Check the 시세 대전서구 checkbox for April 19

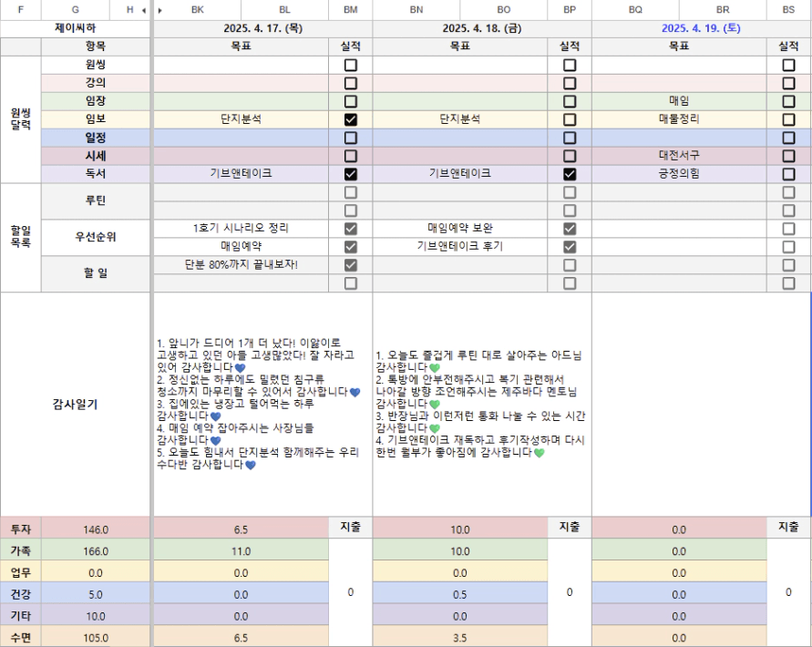788,156
